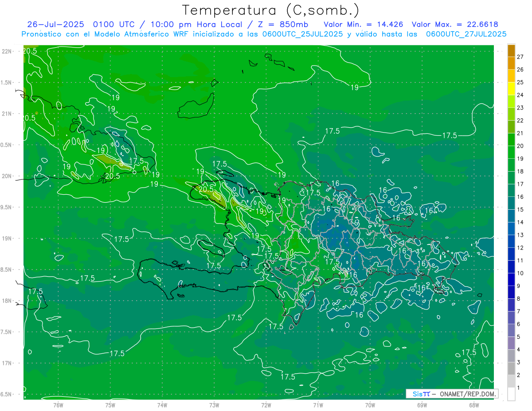Click the '18' color bar label
The image size is (532, 411).
(520, 172)
